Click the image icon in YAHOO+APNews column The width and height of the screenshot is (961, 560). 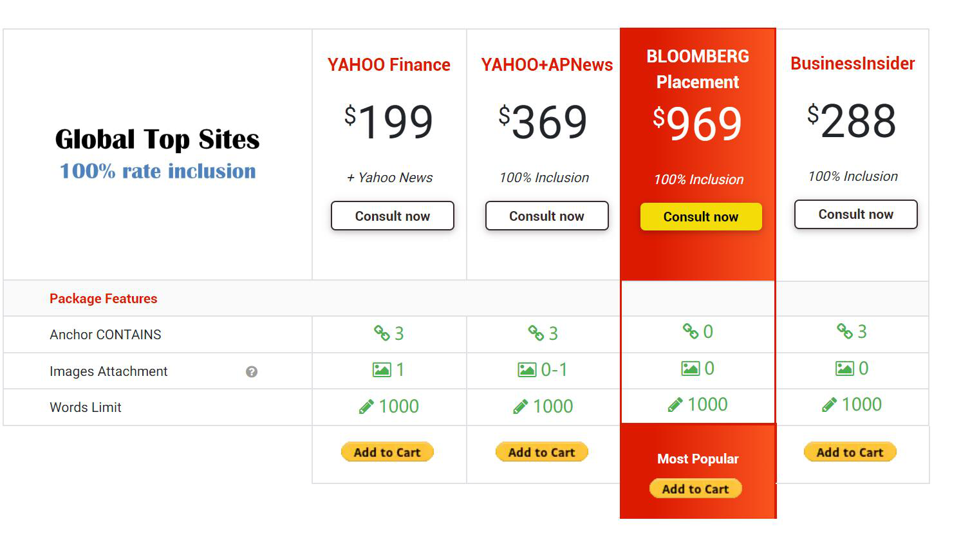527,369
